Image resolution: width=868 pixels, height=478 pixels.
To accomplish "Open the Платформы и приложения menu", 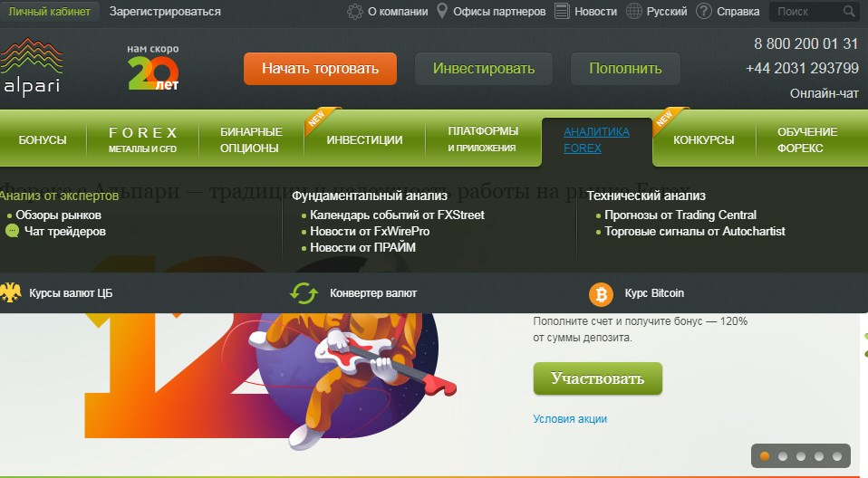I will click(483, 139).
